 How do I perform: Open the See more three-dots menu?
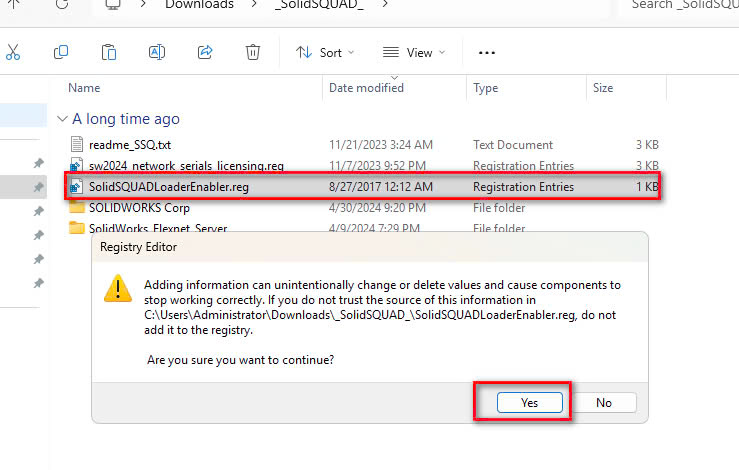(486, 53)
